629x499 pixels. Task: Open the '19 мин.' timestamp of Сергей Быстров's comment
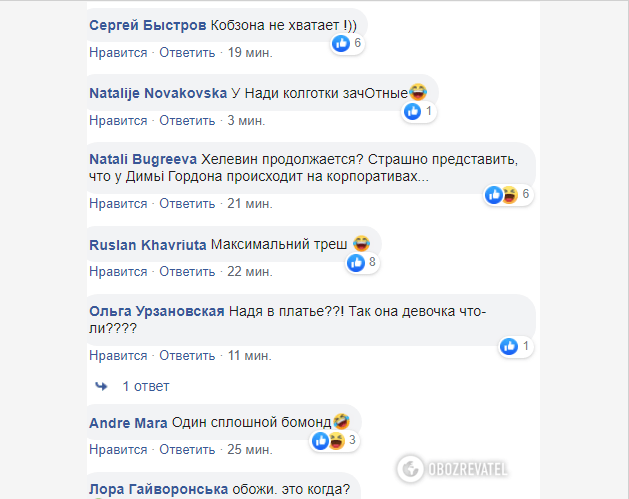point(250,52)
